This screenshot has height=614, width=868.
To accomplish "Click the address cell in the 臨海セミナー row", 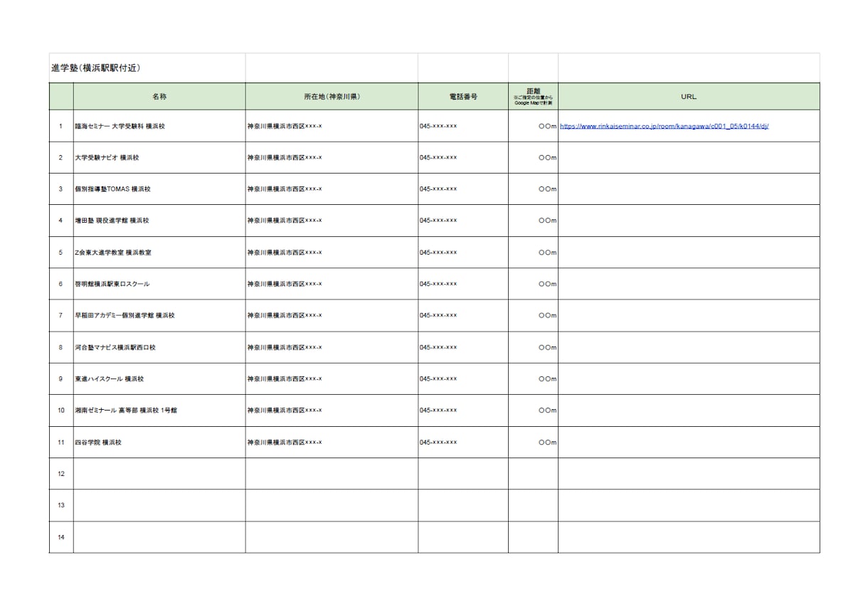I will [x=332, y=126].
